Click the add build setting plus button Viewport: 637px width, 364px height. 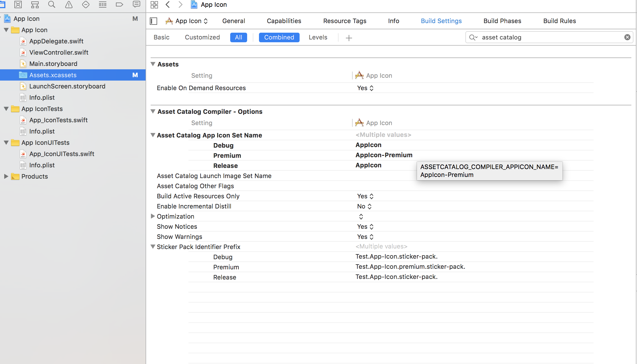click(x=349, y=38)
